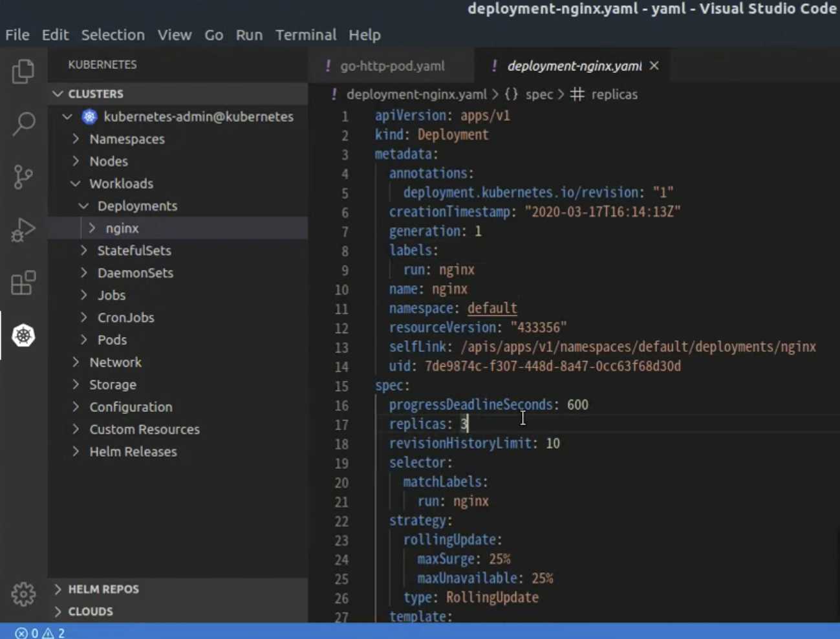Open the Run and Debug view icon
The height and width of the screenshot is (639, 840).
click(23, 230)
